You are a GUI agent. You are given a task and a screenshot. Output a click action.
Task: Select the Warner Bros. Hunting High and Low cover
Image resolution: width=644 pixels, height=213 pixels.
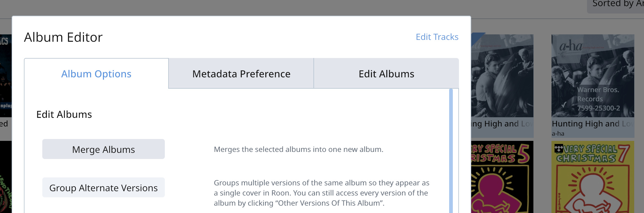[x=593, y=76]
